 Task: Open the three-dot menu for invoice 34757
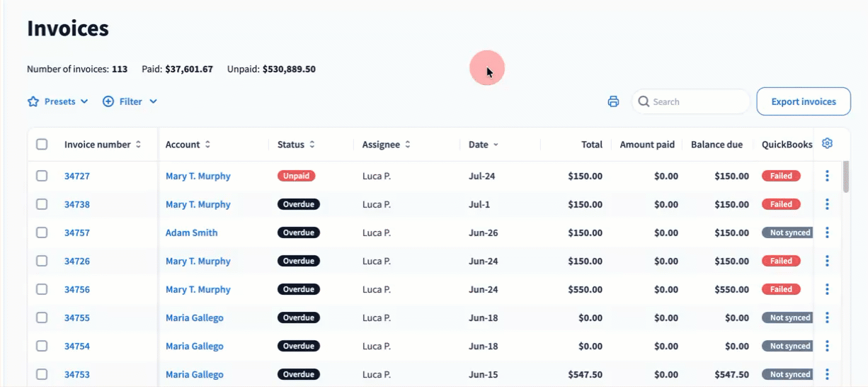827,232
